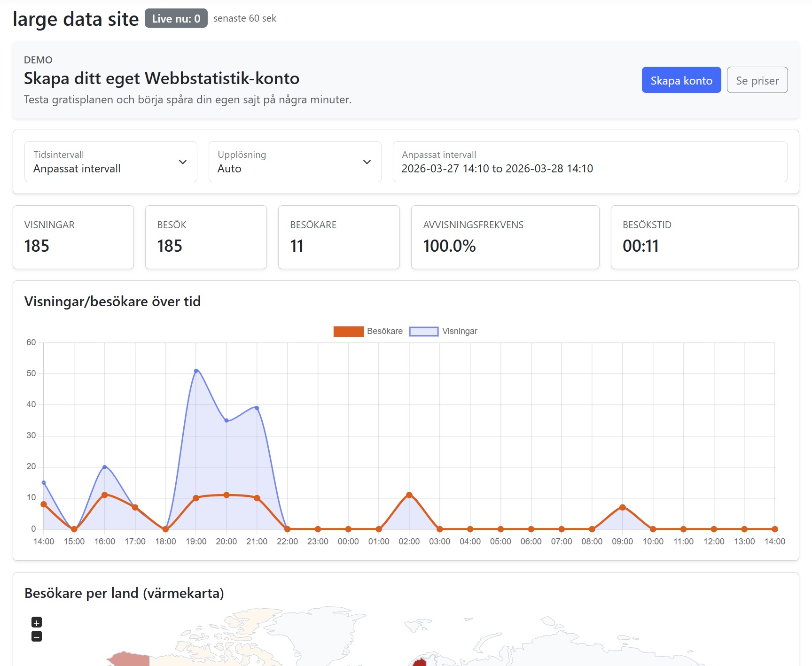The height and width of the screenshot is (666, 812).
Task: Click the 'Skapa ditt eget Webbstatistik-konto' title
Action: coord(162,78)
